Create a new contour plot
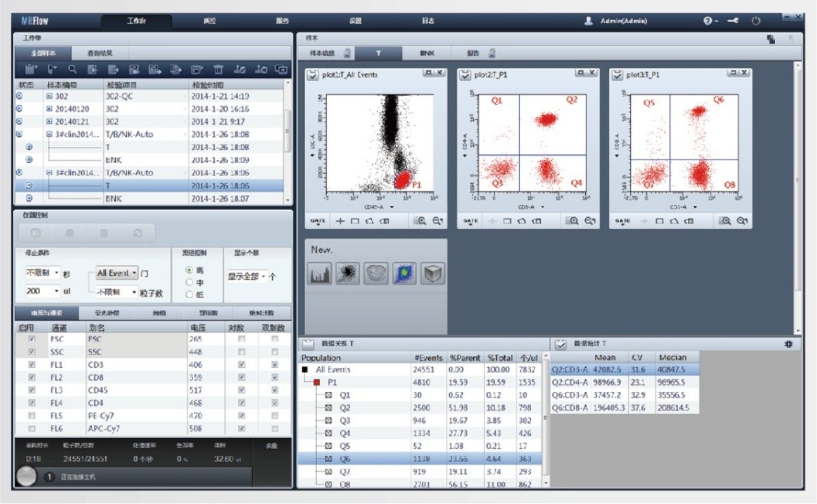Viewport: 817px width, 504px height. tap(376, 274)
